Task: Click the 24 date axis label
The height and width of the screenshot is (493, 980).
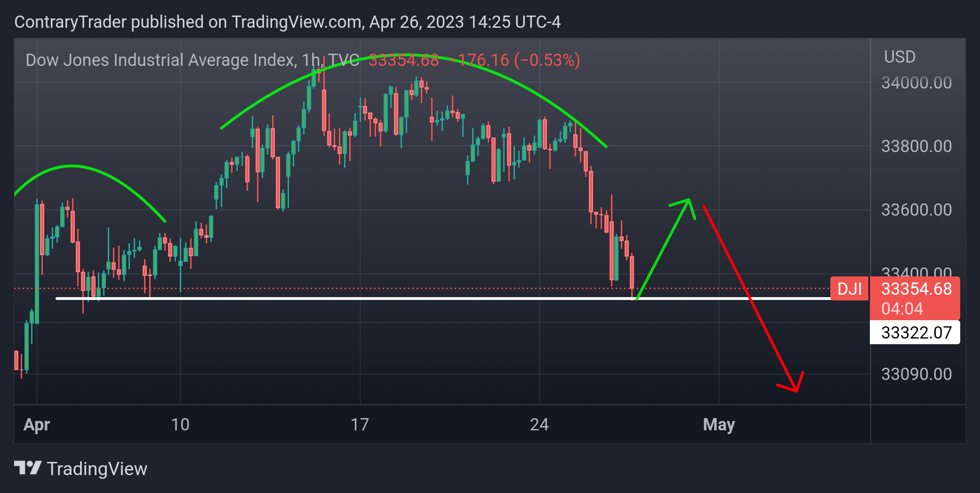Action: (x=539, y=425)
